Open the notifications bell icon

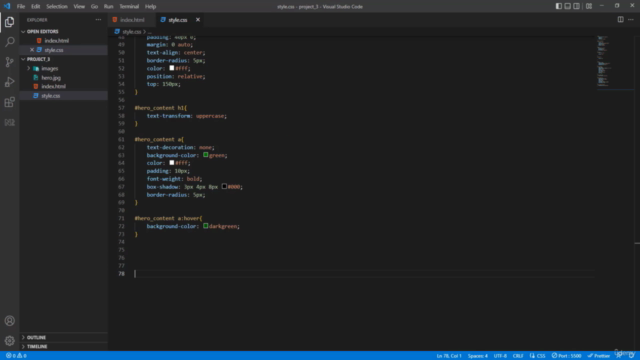631,356
